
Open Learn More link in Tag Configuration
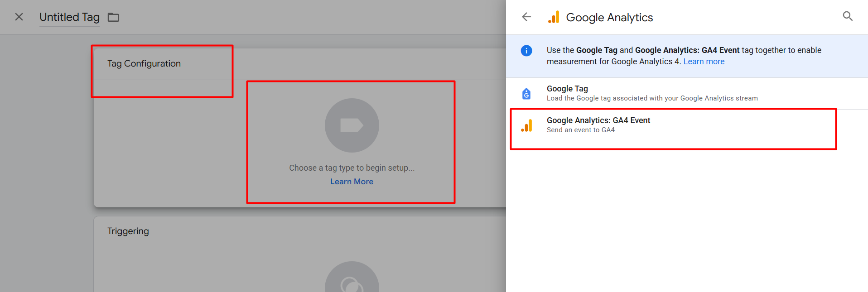coord(352,182)
